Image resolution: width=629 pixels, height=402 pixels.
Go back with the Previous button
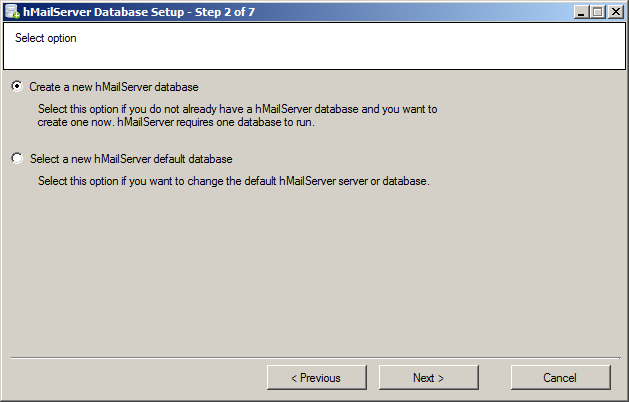point(316,378)
